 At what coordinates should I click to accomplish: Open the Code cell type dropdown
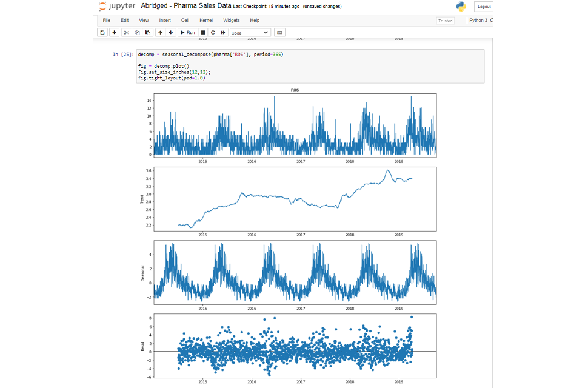pyautogui.click(x=250, y=33)
